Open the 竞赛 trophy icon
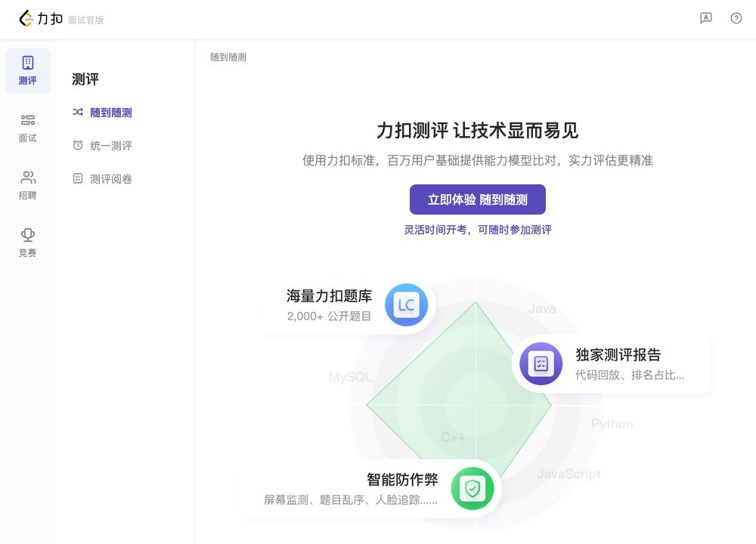This screenshot has width=756, height=544. coord(28,235)
